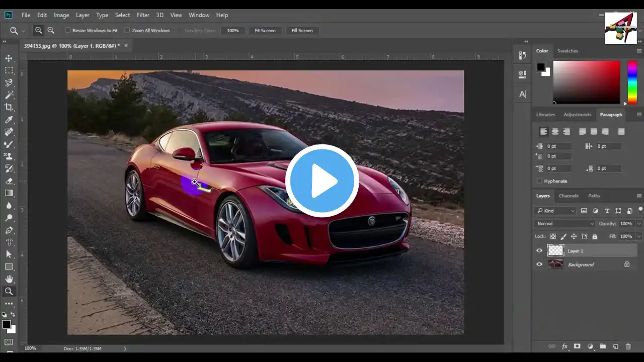Select the Eraser tool
Viewport: 644px width, 362px height.
pos(9,181)
